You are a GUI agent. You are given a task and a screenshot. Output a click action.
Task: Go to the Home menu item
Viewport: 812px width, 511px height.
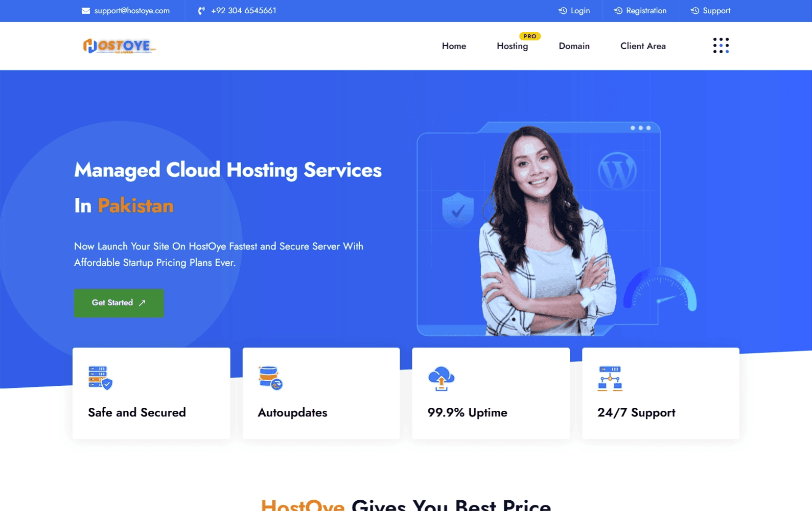pyautogui.click(x=454, y=46)
